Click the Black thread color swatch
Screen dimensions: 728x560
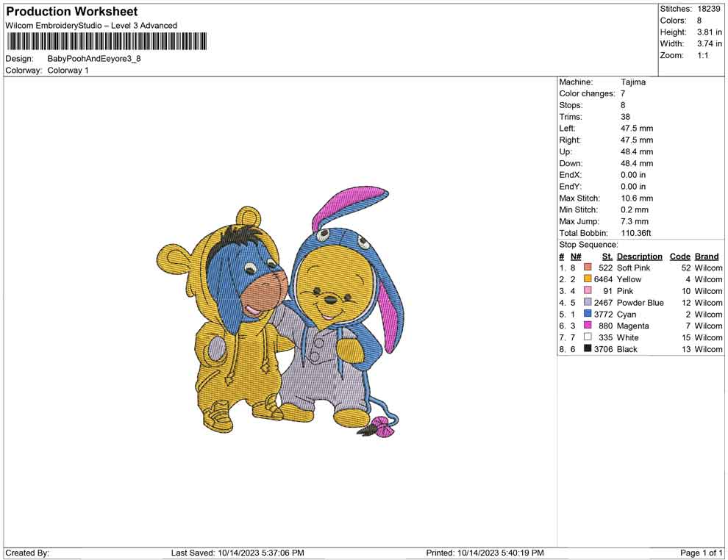[x=588, y=348]
